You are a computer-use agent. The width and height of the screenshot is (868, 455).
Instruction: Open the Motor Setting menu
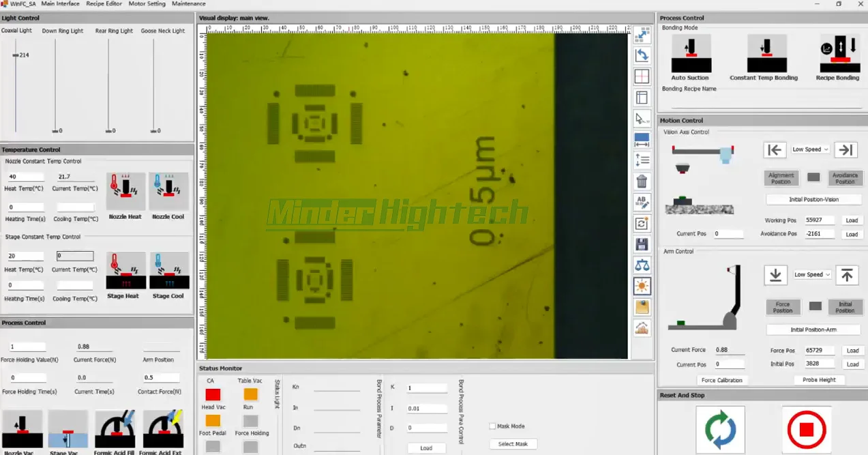[x=147, y=4]
